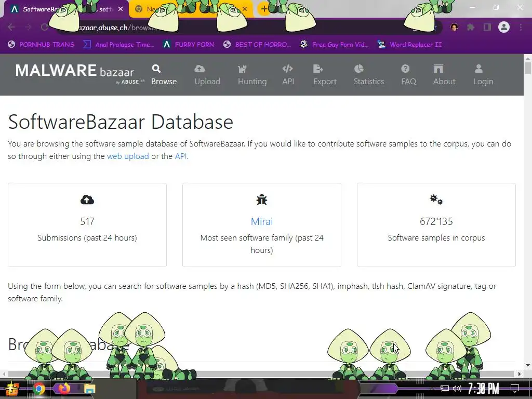
Task: Click the vertical scrollbar thumb
Action: [528, 68]
